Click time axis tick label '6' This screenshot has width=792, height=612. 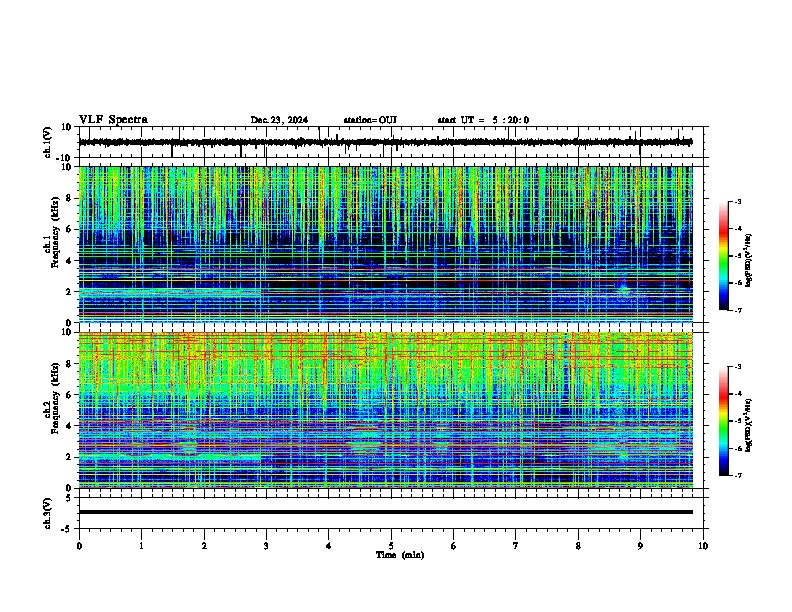[x=454, y=546]
